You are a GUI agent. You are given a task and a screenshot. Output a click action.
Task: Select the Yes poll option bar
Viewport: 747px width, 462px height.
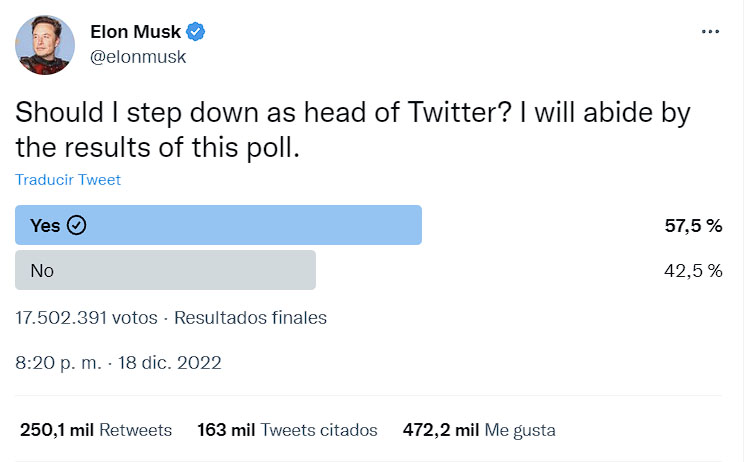(218, 225)
